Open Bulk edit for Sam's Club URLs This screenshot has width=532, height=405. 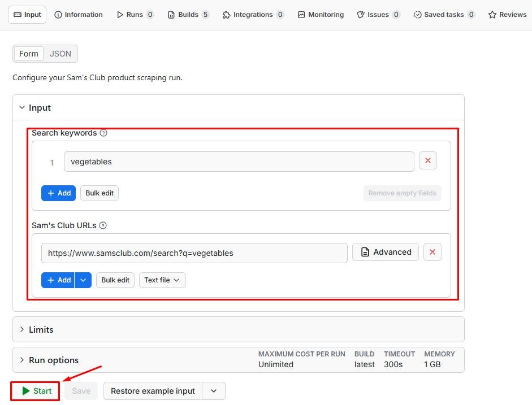115,280
